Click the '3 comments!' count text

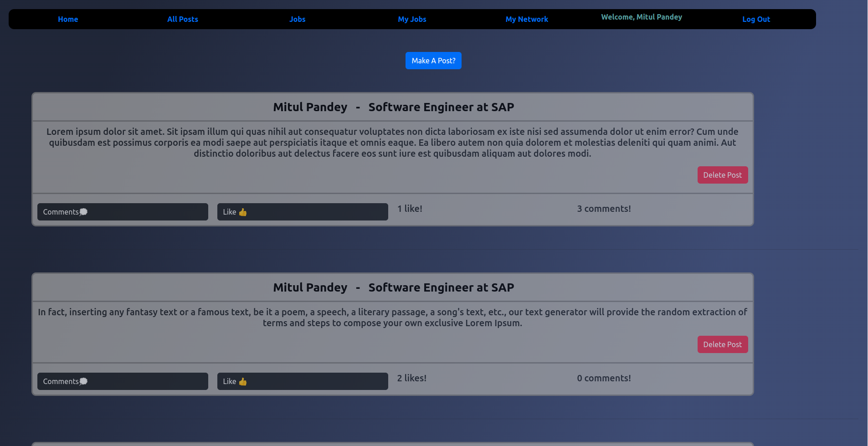click(604, 209)
